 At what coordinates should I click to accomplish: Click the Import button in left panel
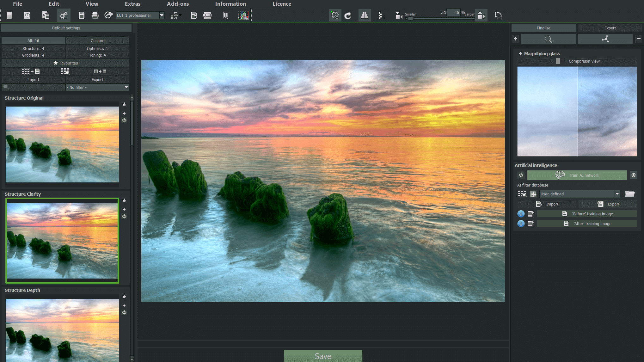pos(33,79)
